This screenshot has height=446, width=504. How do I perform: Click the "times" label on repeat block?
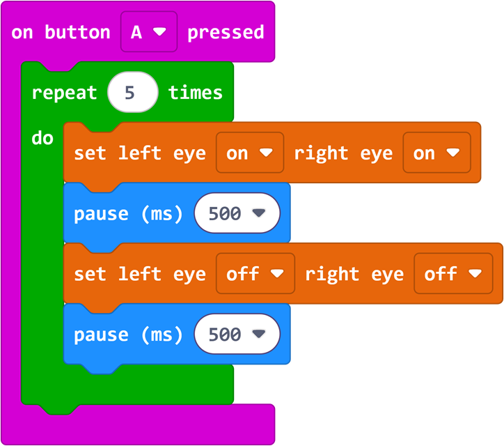(x=195, y=93)
